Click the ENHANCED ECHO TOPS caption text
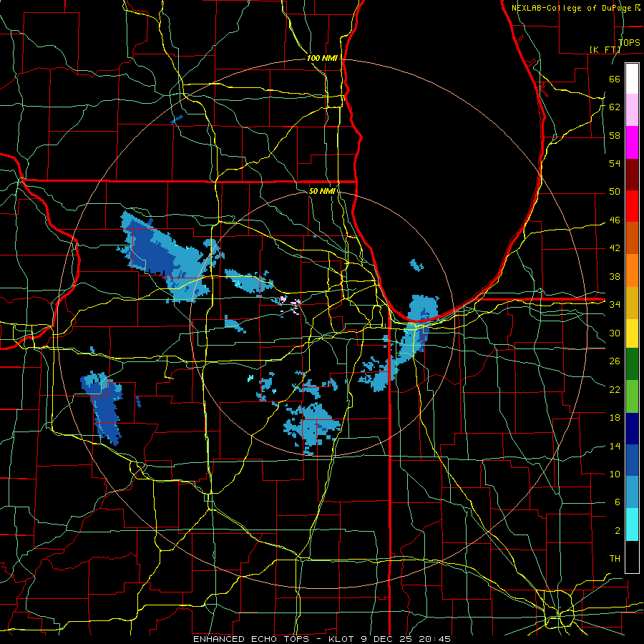Screen dimensions: 644x644 [x=251, y=639]
